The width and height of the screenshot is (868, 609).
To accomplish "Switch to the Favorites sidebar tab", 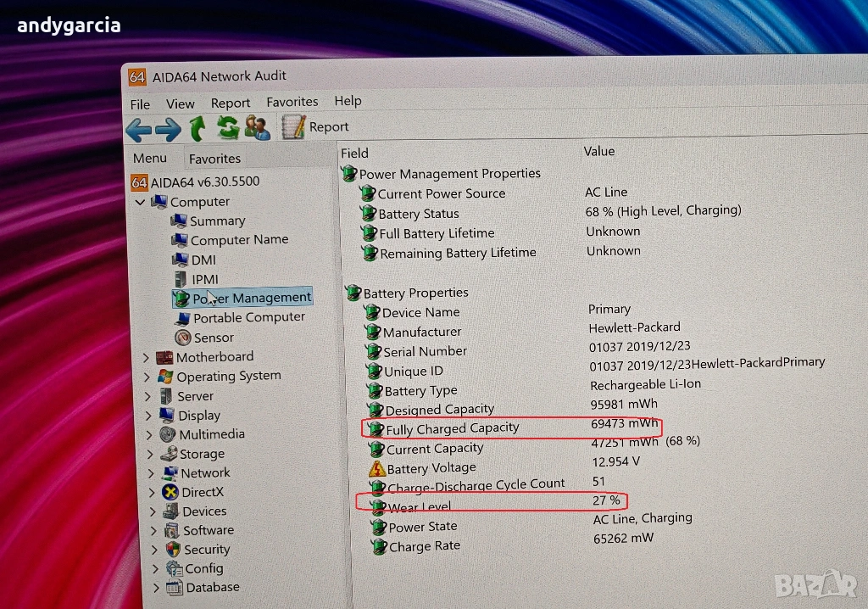I will 214,159.
